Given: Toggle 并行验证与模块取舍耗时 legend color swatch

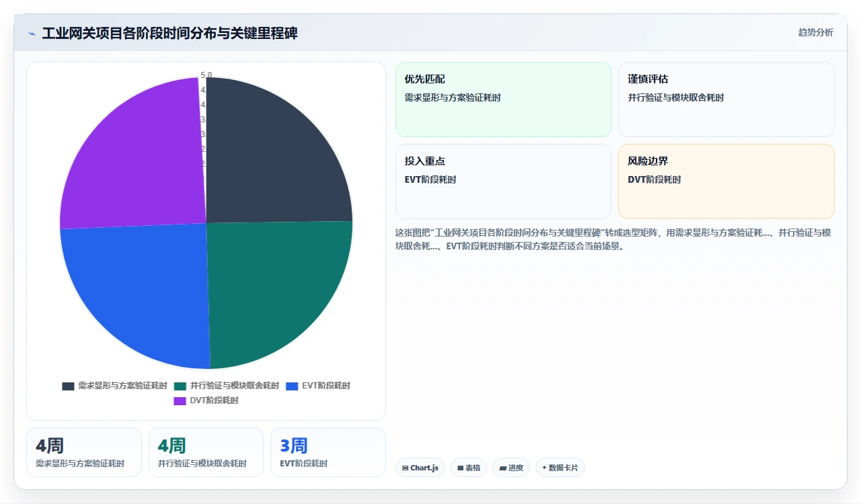Looking at the screenshot, I should pos(180,386).
